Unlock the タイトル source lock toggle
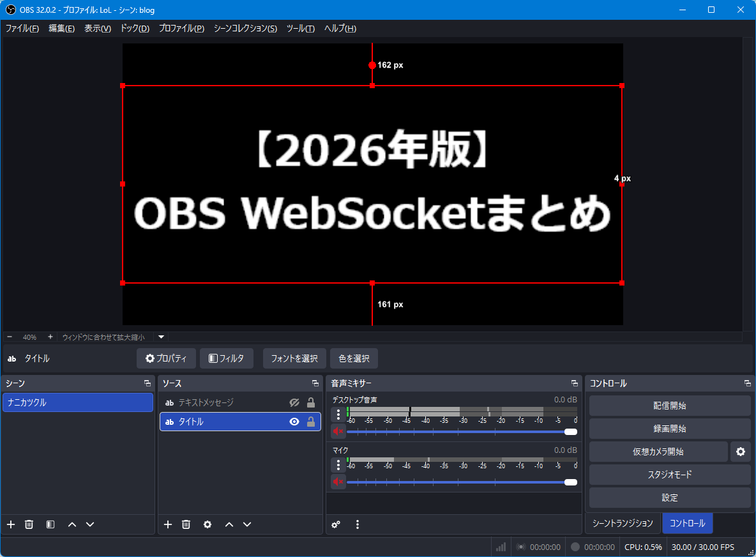This screenshot has height=557, width=756. click(x=311, y=421)
